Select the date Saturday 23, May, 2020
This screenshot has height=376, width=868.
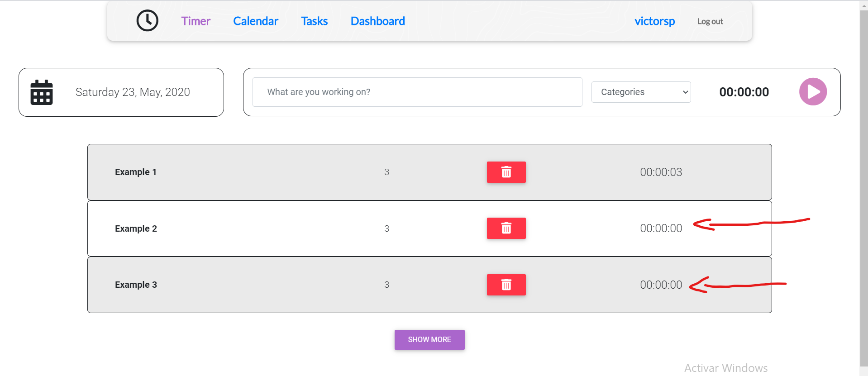[x=133, y=92]
